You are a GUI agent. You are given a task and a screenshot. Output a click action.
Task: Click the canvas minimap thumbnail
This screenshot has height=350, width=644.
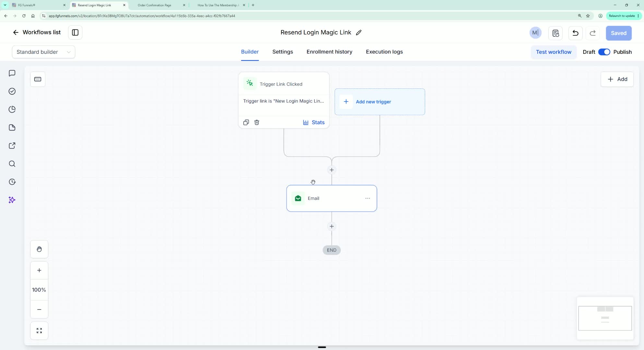pyautogui.click(x=605, y=318)
